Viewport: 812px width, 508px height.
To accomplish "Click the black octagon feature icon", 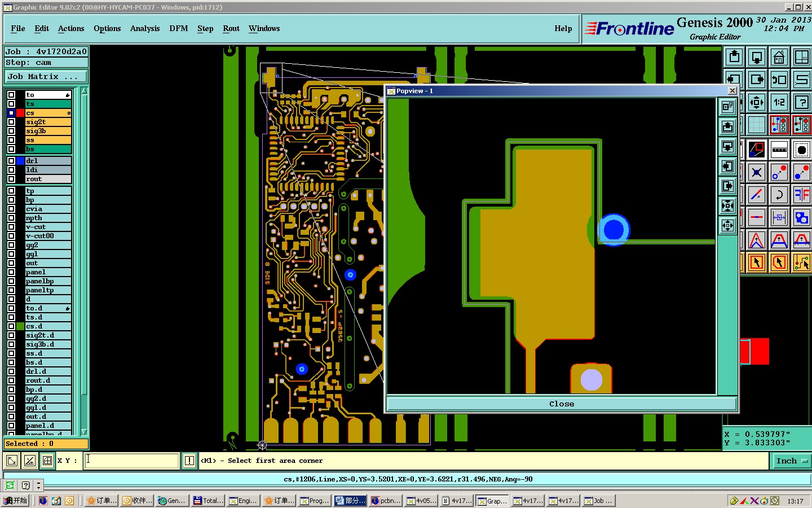I will (802, 150).
